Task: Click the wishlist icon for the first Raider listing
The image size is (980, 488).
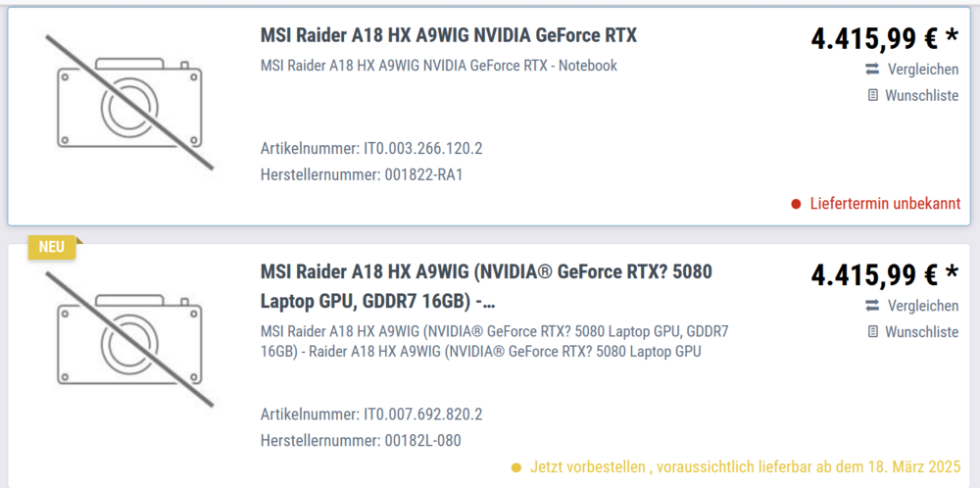Action: pyautogui.click(x=872, y=96)
